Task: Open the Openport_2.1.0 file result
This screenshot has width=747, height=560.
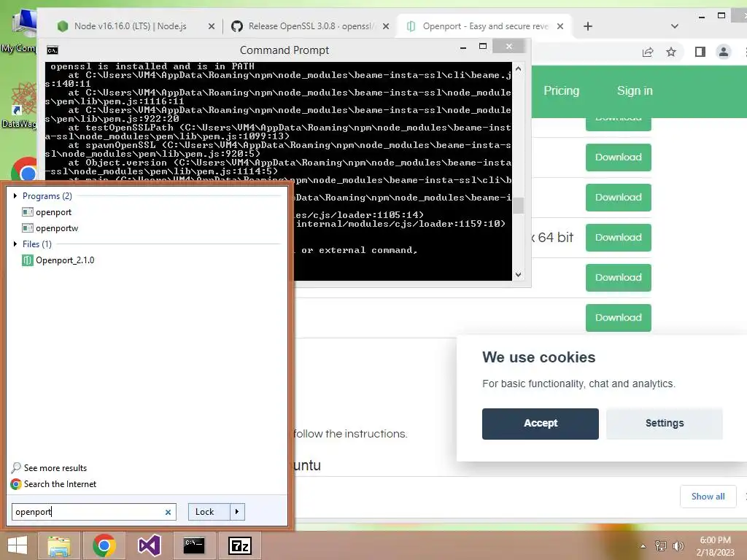Action: click(58, 260)
